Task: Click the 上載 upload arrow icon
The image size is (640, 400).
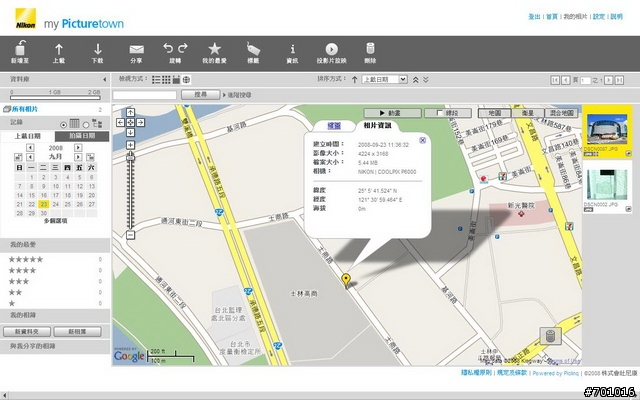Action: 59,49
